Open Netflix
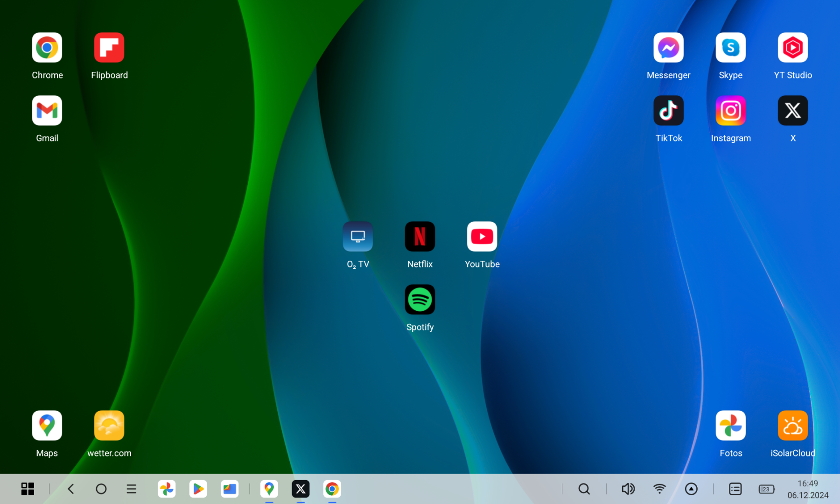 coord(420,237)
